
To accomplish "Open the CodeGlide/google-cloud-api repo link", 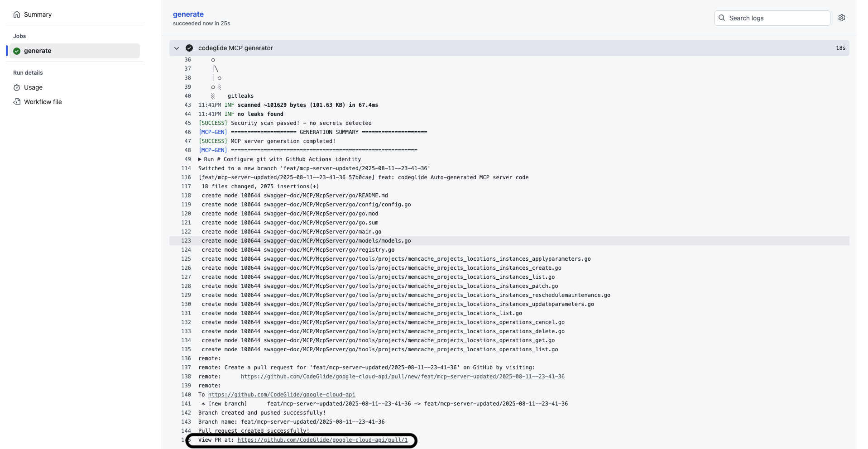I will [282, 395].
